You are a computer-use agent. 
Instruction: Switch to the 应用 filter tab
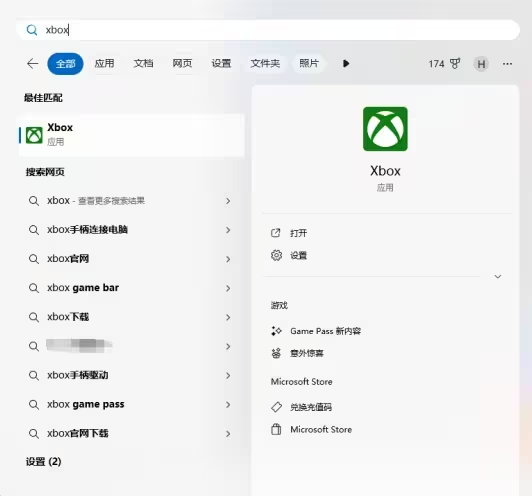tap(104, 63)
